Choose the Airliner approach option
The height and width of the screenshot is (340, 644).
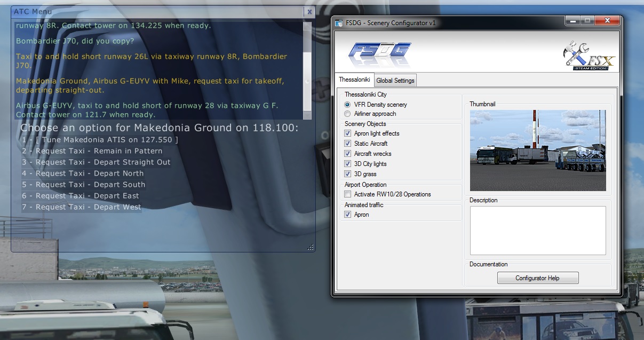point(348,114)
